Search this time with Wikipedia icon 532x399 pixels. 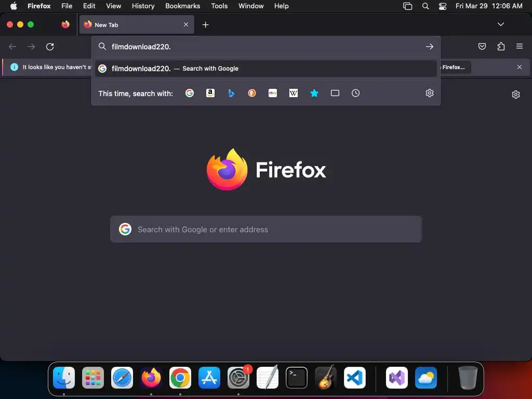294,93
